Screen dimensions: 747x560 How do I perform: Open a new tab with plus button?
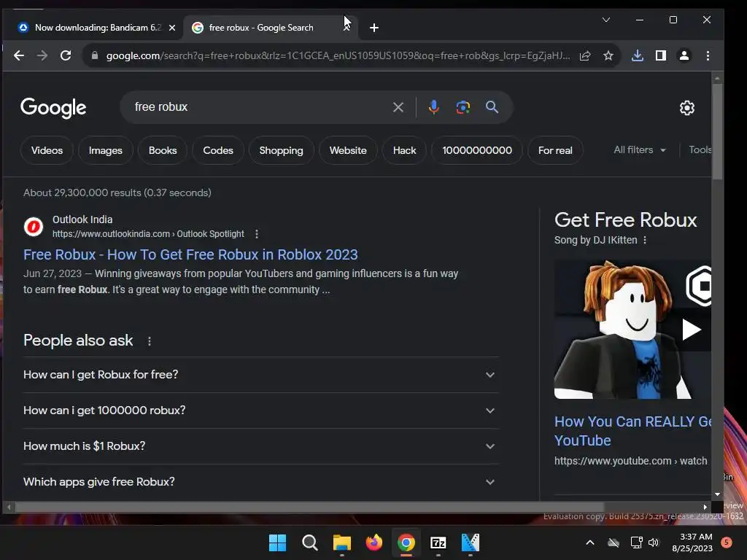click(x=374, y=28)
